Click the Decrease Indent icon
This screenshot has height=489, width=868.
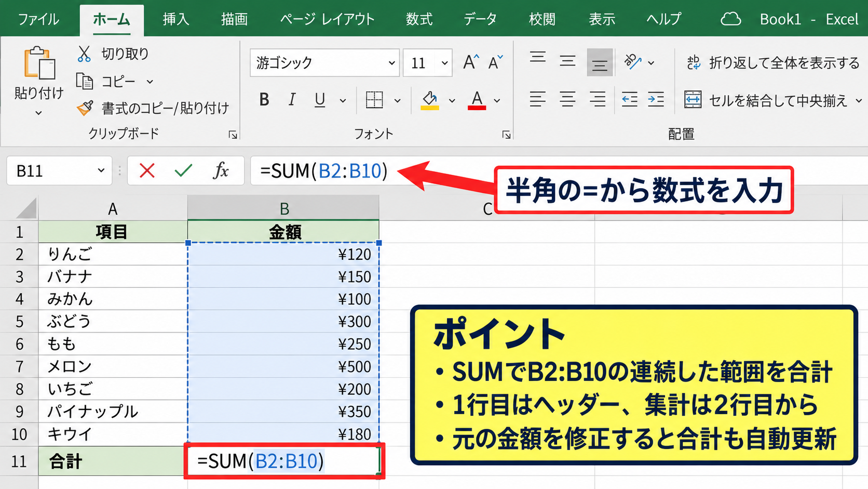630,99
